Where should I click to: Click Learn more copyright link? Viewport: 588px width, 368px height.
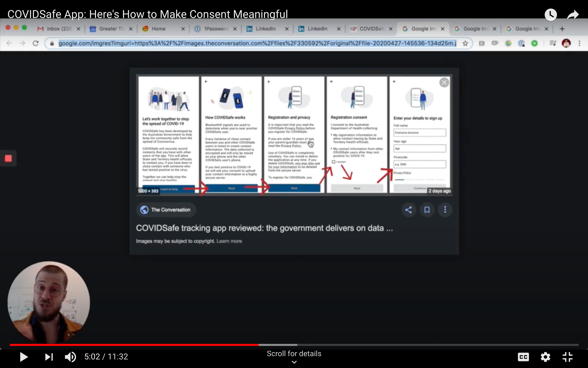pyautogui.click(x=229, y=241)
